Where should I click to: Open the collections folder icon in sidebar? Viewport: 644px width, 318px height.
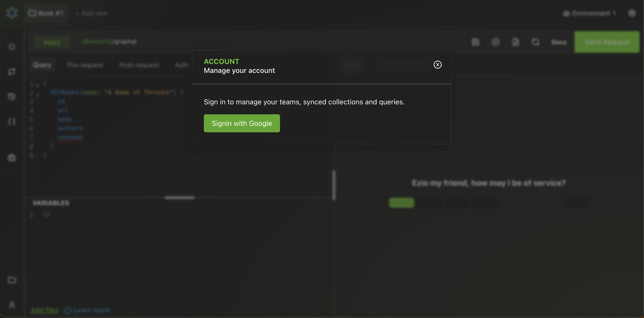(x=12, y=280)
